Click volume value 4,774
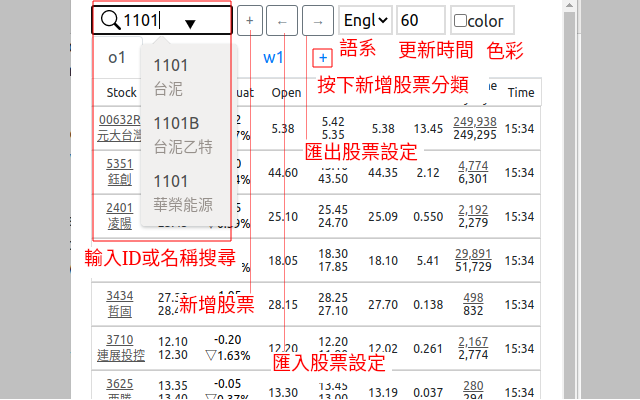Screen dimensions: 640x400 point(473,166)
